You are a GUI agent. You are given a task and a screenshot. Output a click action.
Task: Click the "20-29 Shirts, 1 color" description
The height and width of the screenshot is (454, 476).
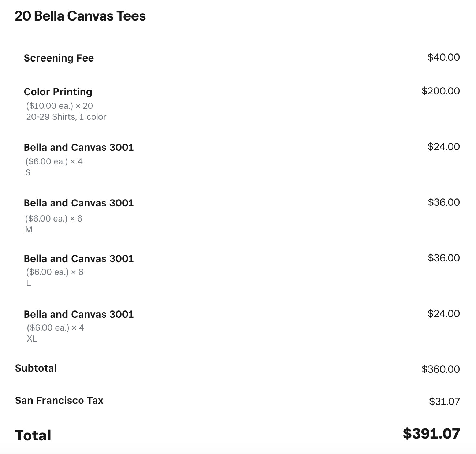point(66,117)
